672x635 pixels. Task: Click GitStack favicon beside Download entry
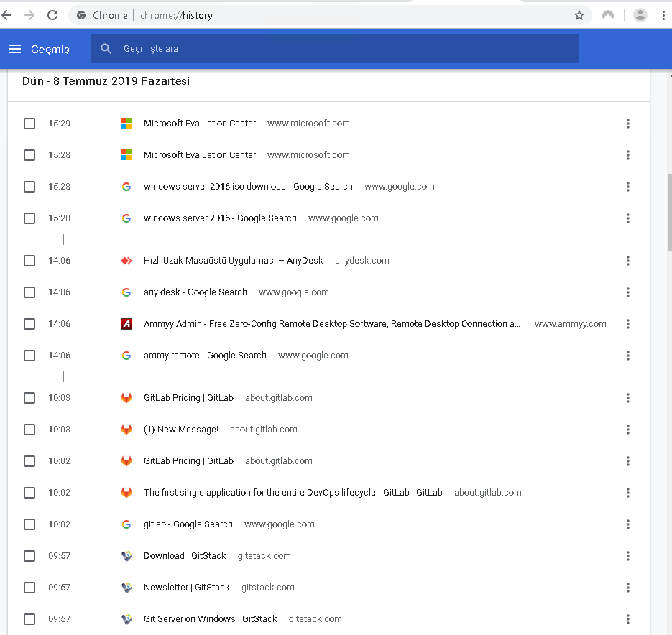(x=126, y=556)
